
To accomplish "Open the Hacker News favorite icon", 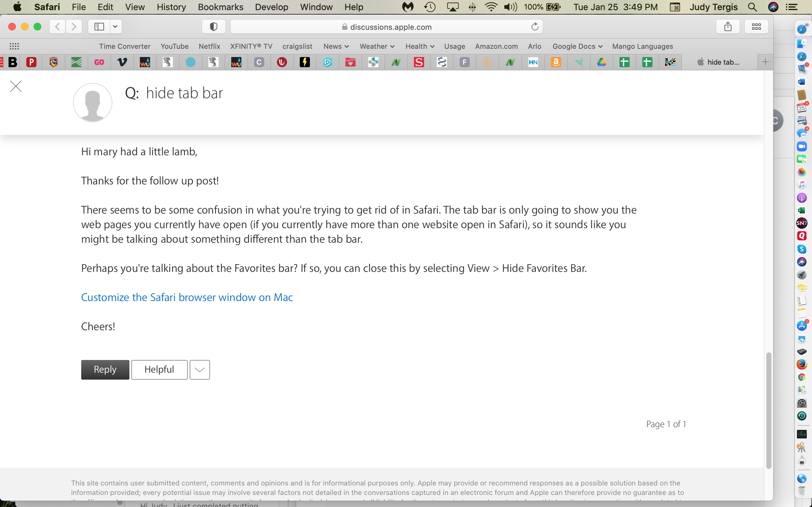I will tap(533, 62).
